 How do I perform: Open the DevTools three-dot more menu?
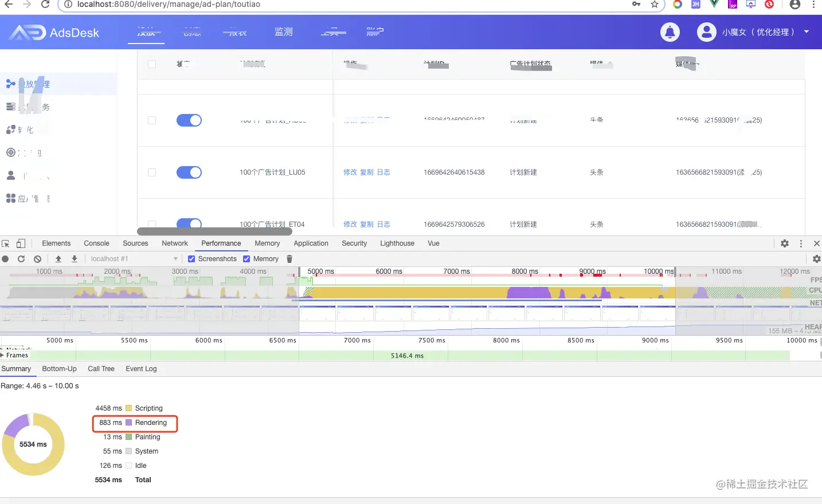point(801,243)
